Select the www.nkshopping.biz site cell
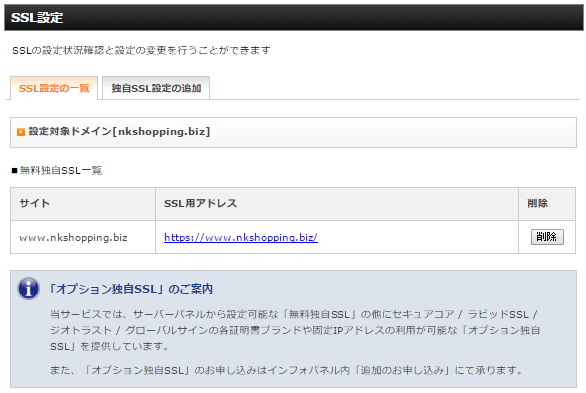The height and width of the screenshot is (393, 586). point(83,237)
